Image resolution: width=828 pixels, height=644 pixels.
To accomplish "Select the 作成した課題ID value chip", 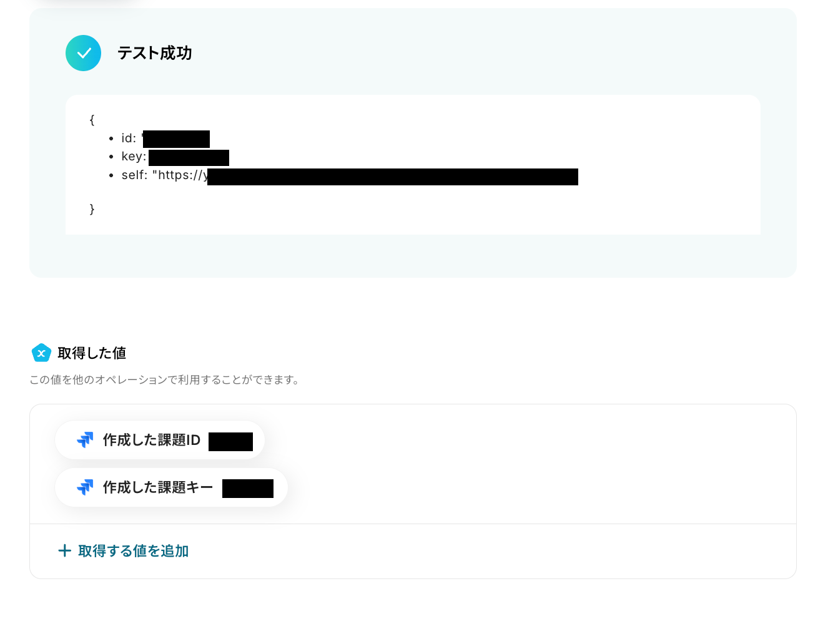I will pyautogui.click(x=160, y=440).
